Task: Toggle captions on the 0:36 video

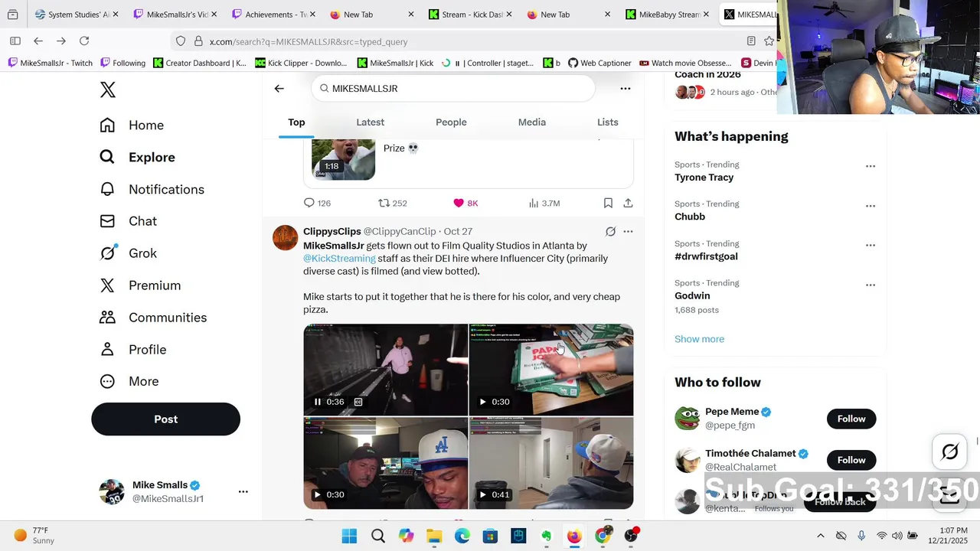Action: click(358, 402)
